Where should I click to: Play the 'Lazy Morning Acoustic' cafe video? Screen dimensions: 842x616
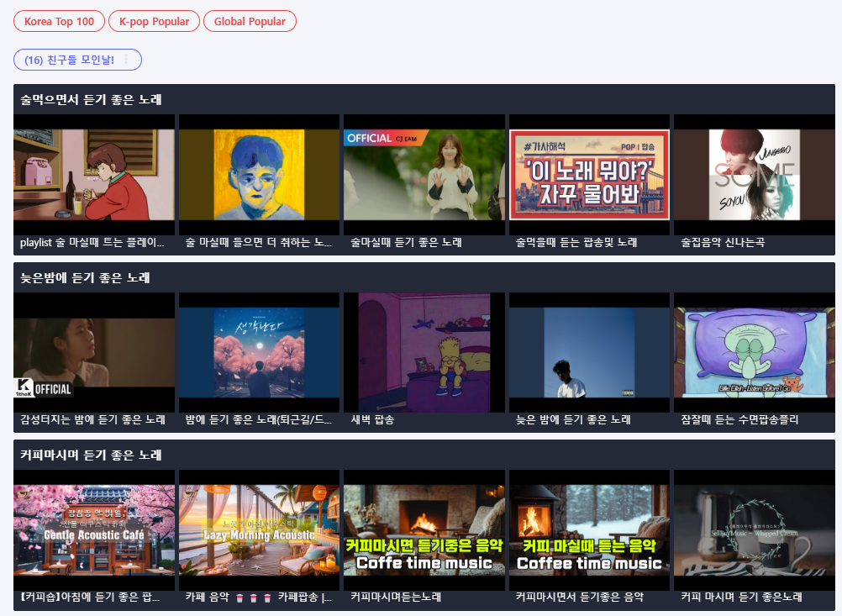point(259,530)
